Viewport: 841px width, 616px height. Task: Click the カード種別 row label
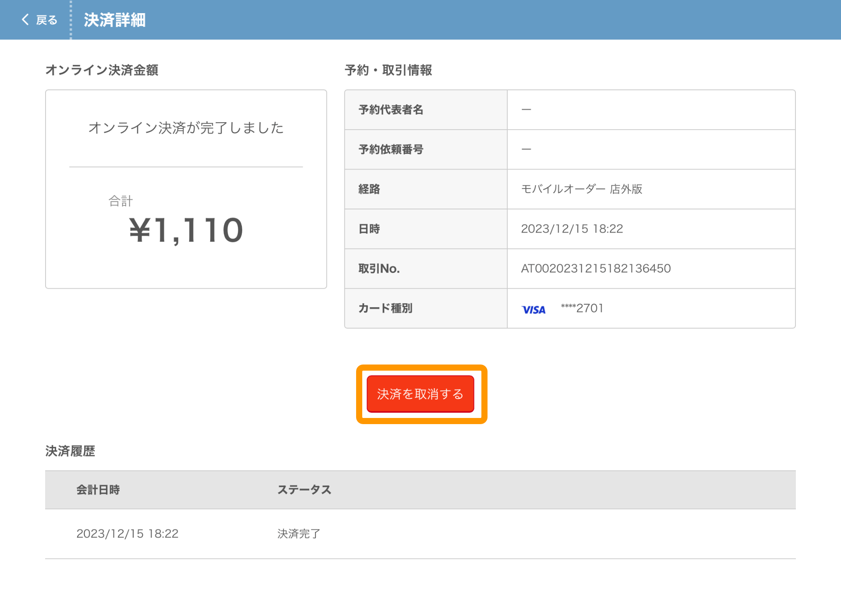click(385, 308)
